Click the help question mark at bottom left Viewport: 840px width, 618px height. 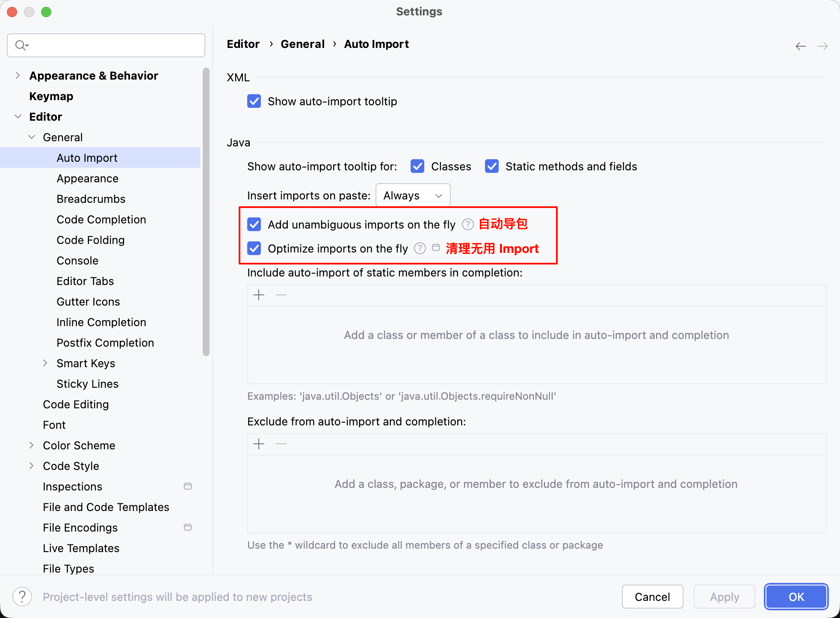[22, 597]
